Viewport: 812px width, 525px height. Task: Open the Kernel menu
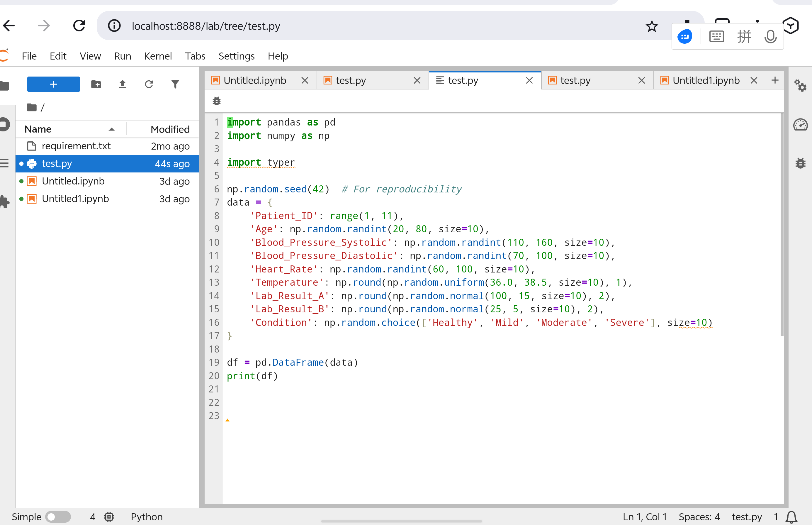pyautogui.click(x=158, y=56)
